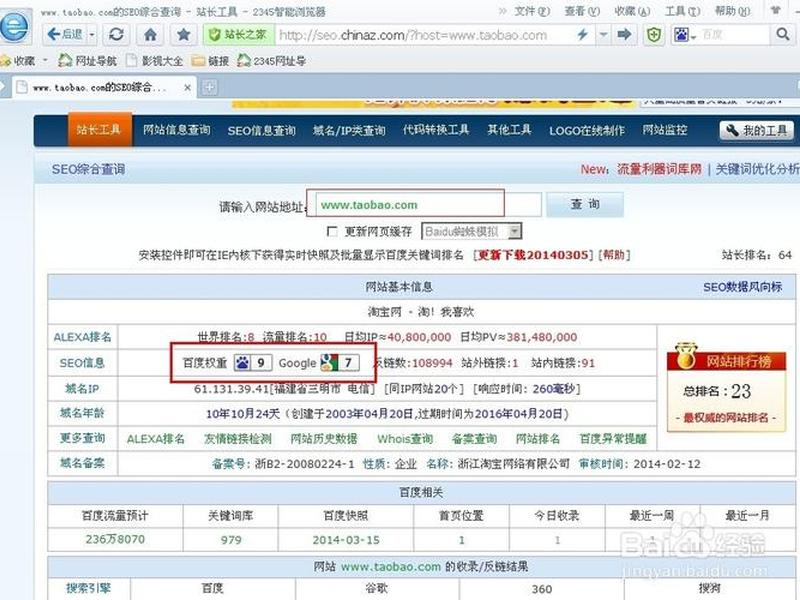Click the 2345 browser logo icon
The image size is (800, 600).
[x=14, y=27]
